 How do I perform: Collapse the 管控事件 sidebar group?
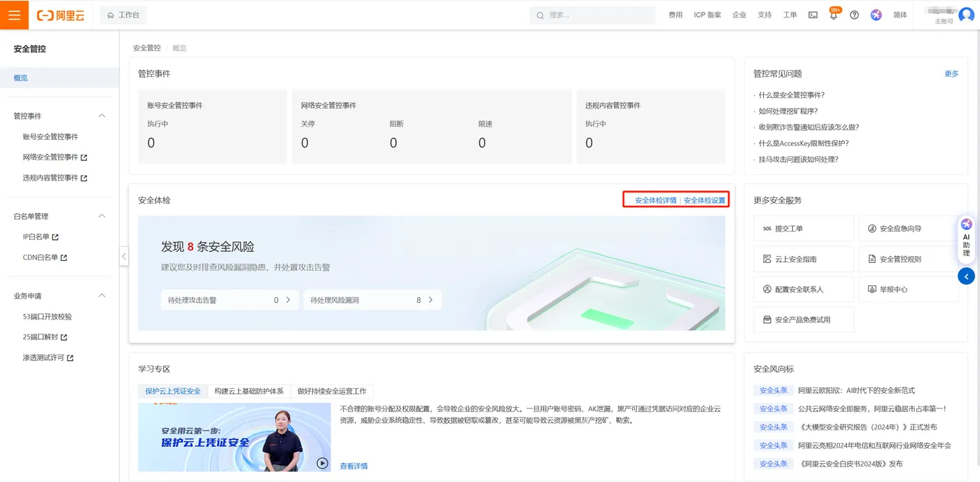101,116
